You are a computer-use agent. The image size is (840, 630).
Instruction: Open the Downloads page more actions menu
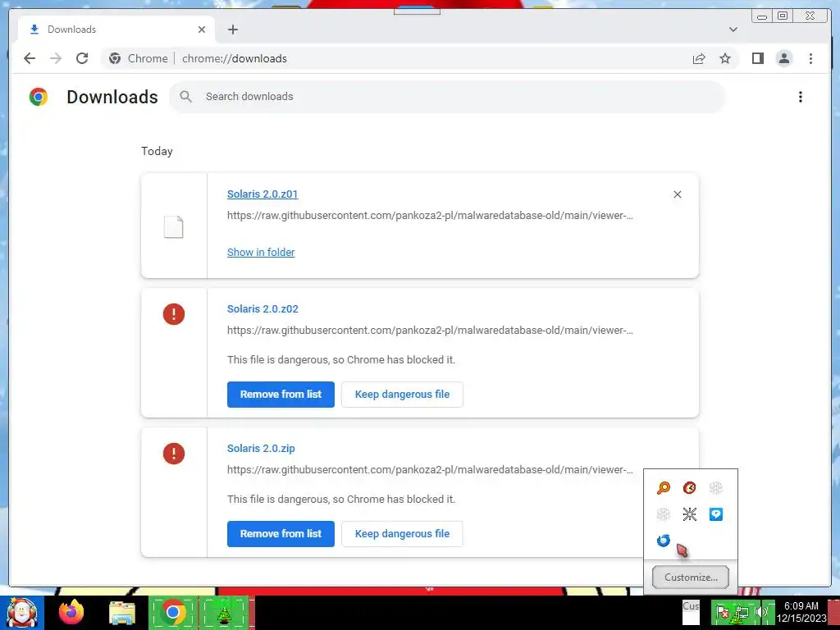tap(801, 97)
